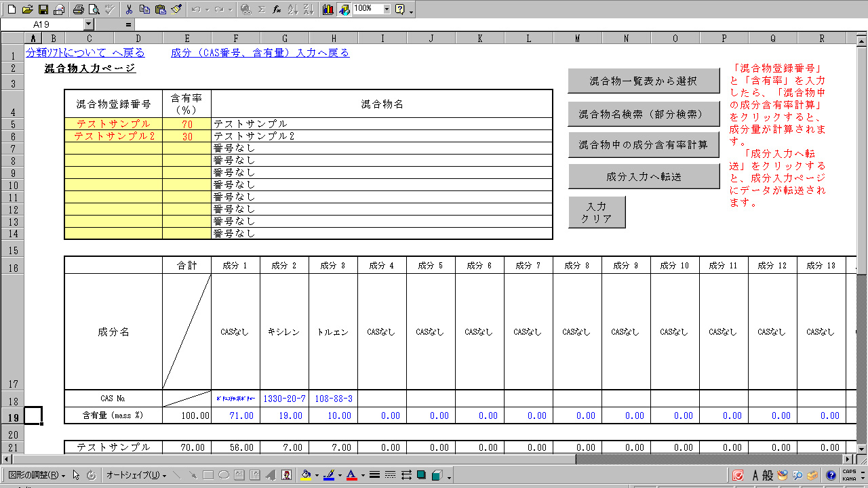The height and width of the screenshot is (488, 868).
Task: Follow the 分類ソフトについて へ戻る link
Action: (x=85, y=53)
